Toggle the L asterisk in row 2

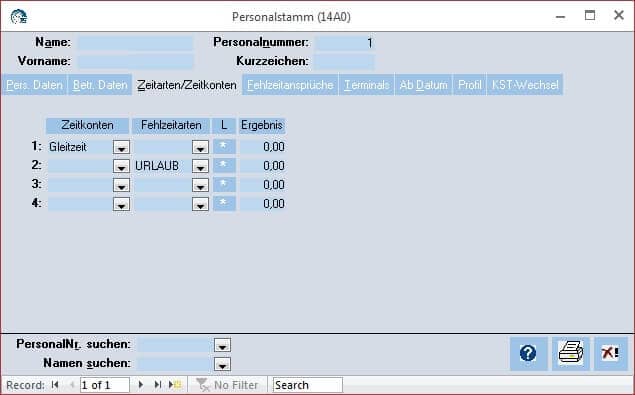point(224,165)
